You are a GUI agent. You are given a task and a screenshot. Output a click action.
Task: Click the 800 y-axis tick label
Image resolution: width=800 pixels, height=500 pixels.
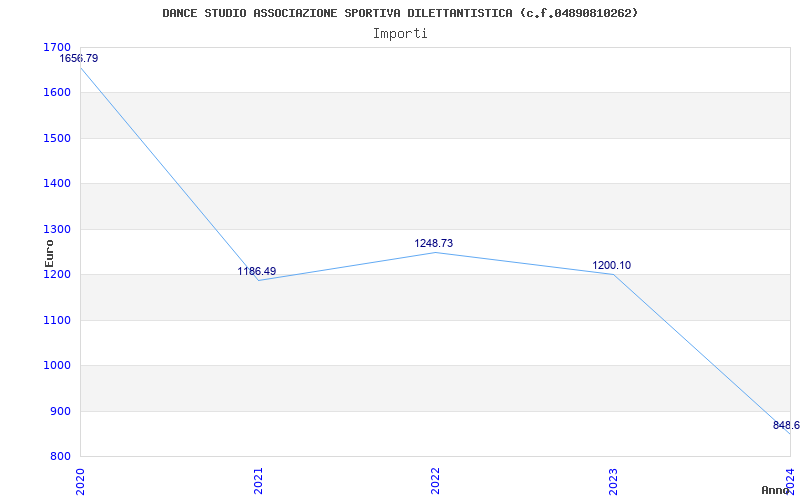pyautogui.click(x=60, y=457)
